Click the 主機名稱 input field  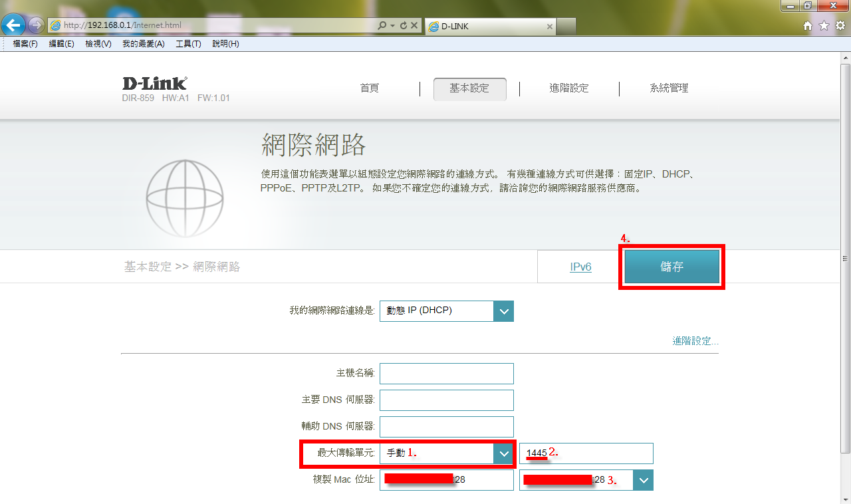point(446,374)
